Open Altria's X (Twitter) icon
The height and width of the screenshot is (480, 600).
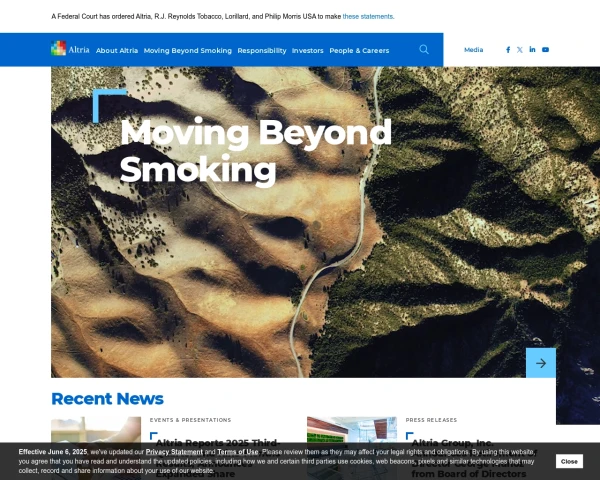coord(520,49)
